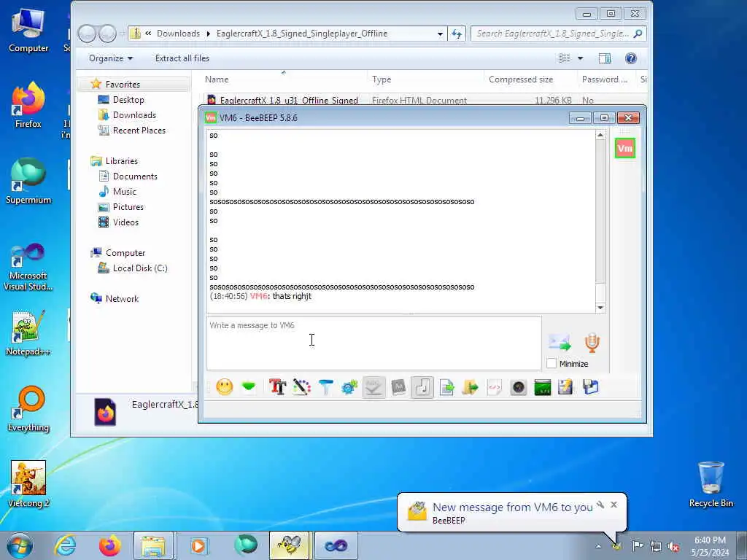
Task: Click the Explorer search box
Action: (x=558, y=34)
